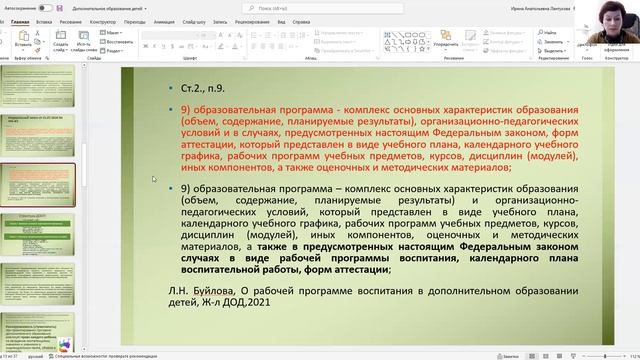Image resolution: width=640 pixels, height=360 pixels.
Task: Click the Вставить paste clipboard icon
Action: tap(23, 36)
